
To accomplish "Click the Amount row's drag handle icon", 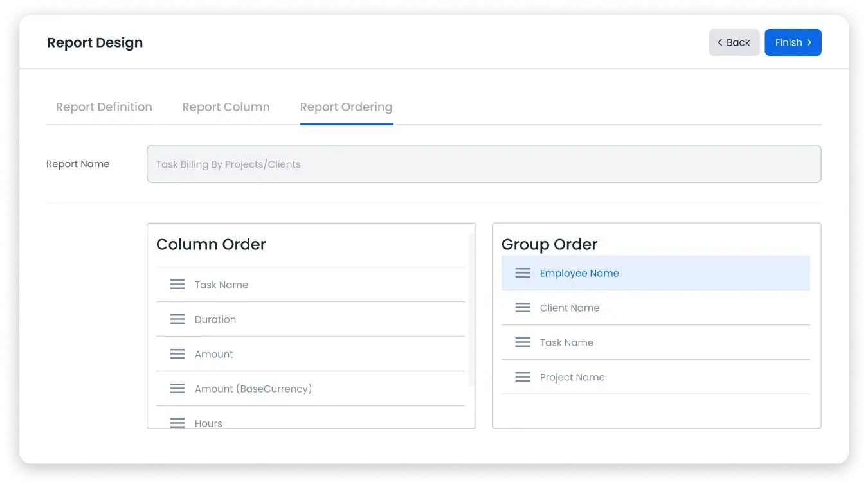I will [x=177, y=354].
